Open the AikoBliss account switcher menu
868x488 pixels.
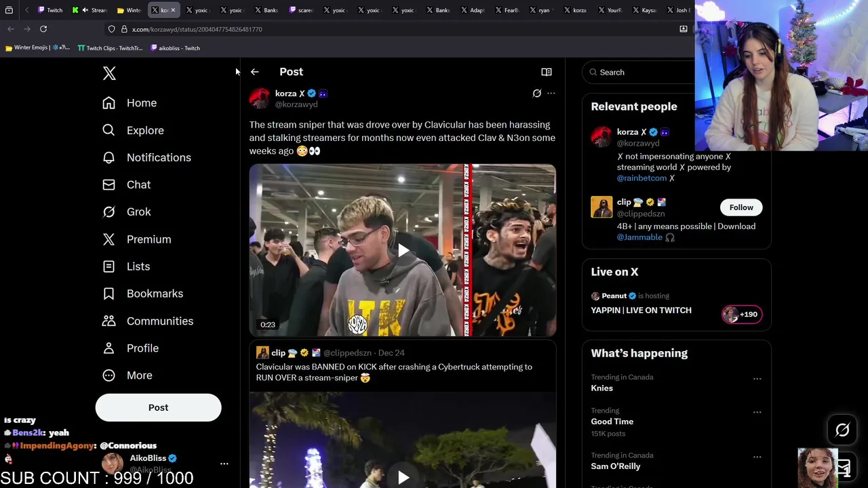(x=224, y=464)
